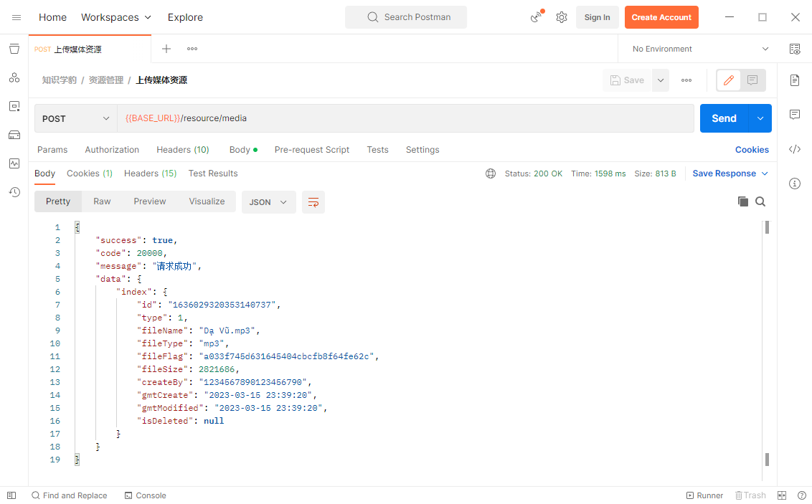Screen dimensions: 812x504
Task: Open the Headers (15) response tab
Action: click(150, 173)
